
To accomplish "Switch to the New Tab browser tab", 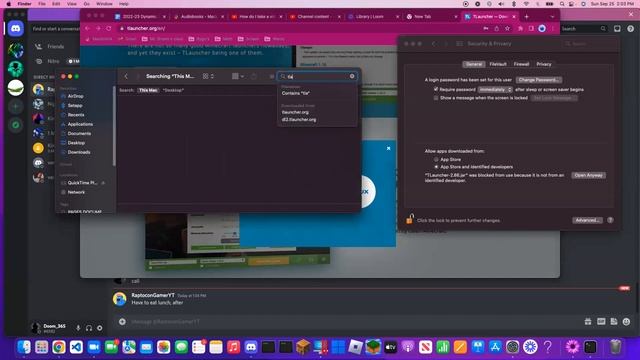I will [x=431, y=17].
